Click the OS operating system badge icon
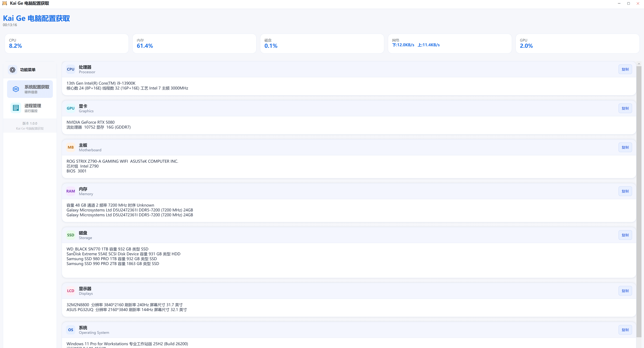The width and height of the screenshot is (644, 348). [70, 330]
